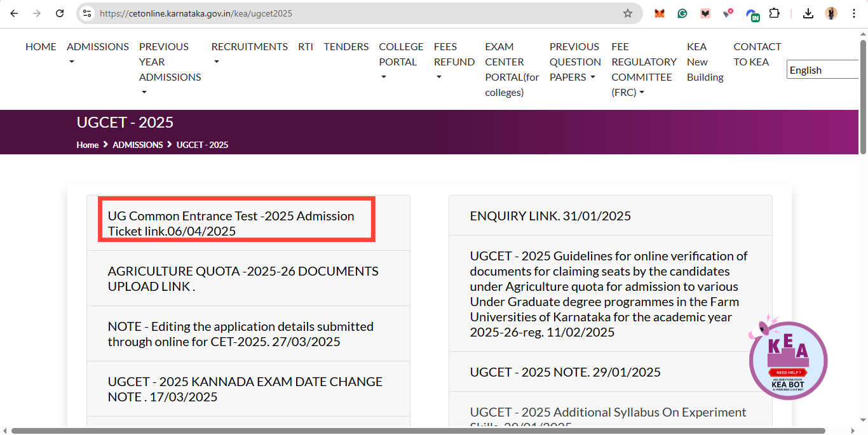Click the browser forward arrow
868x435 pixels.
[x=37, y=13]
